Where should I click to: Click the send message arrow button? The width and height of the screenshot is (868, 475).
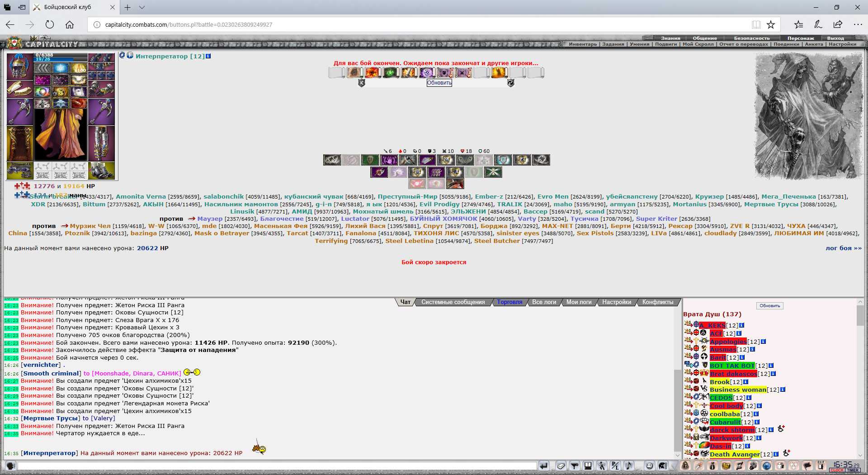(544, 466)
